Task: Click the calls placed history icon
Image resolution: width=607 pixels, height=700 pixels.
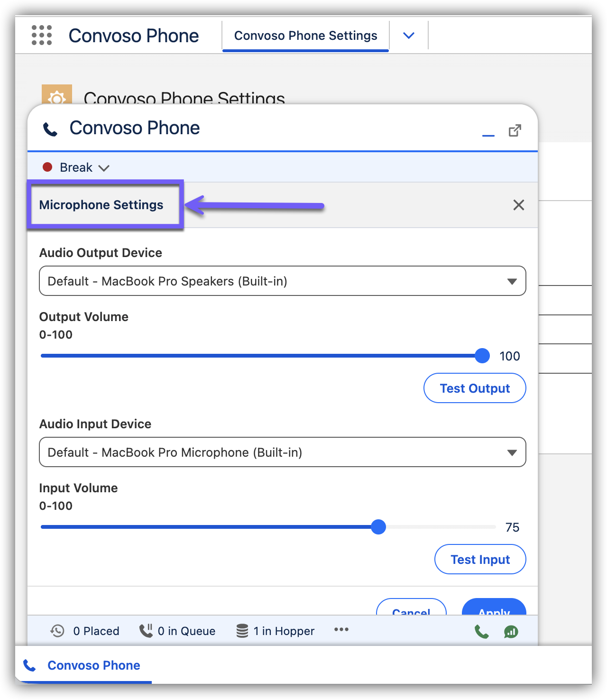Action: click(57, 631)
